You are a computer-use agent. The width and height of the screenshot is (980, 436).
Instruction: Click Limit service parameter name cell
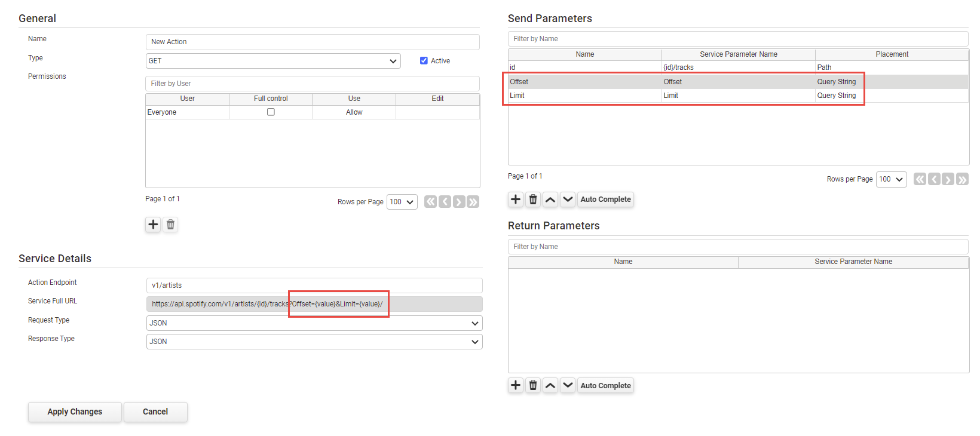[739, 96]
